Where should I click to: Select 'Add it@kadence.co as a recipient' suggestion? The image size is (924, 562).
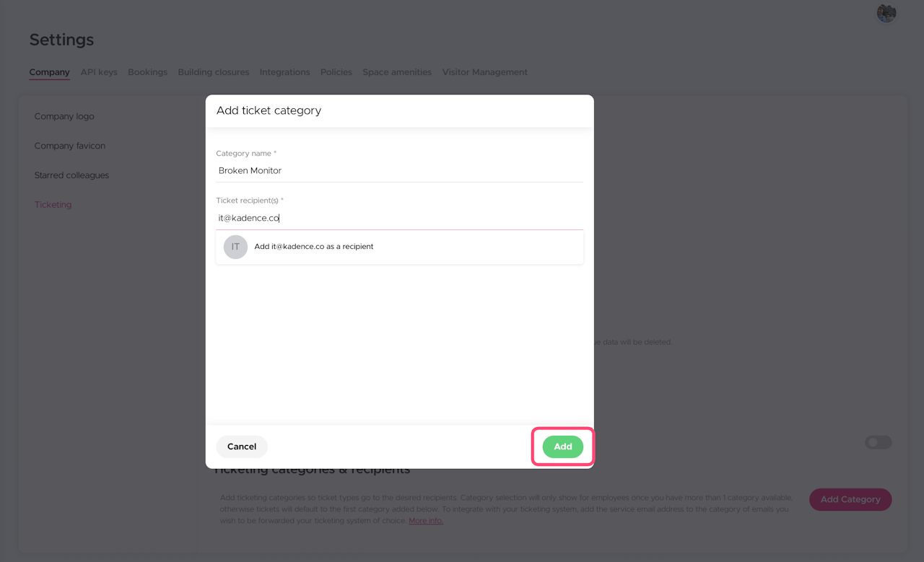coord(314,247)
